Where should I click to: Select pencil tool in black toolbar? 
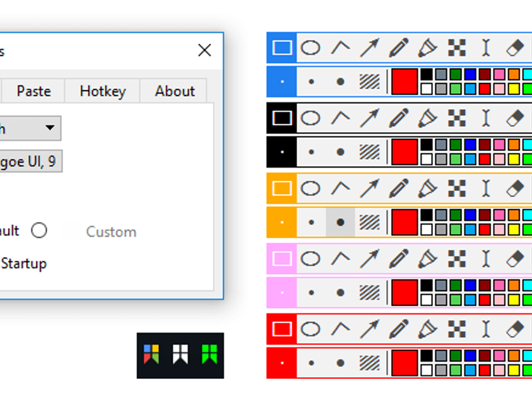(398, 118)
